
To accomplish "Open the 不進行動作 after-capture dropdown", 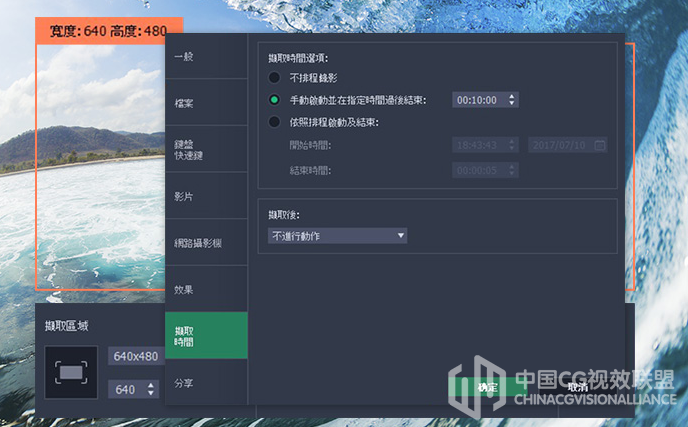I will (337, 236).
